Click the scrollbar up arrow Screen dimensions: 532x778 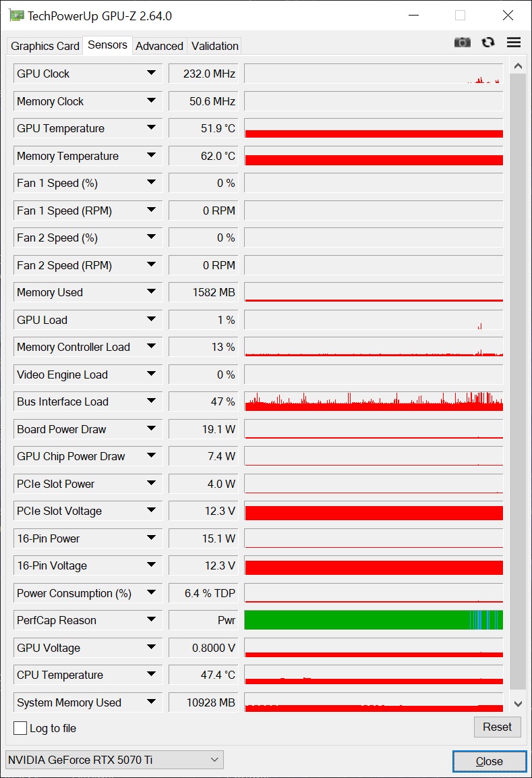518,66
